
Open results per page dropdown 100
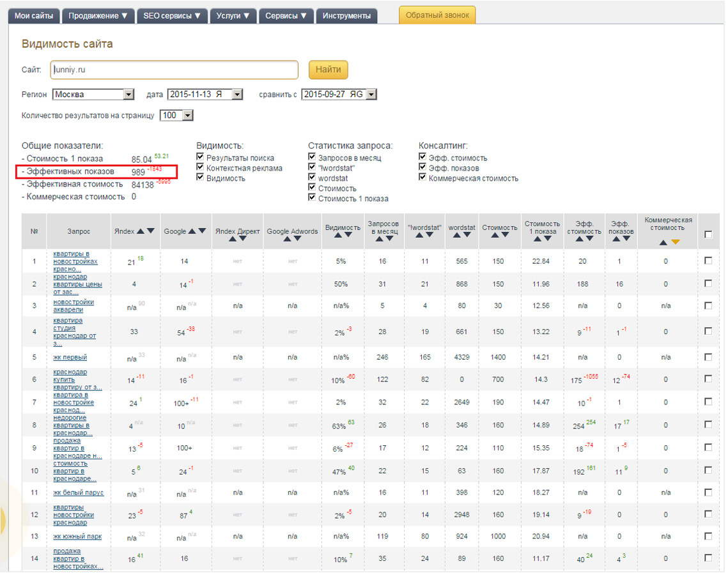tap(176, 116)
